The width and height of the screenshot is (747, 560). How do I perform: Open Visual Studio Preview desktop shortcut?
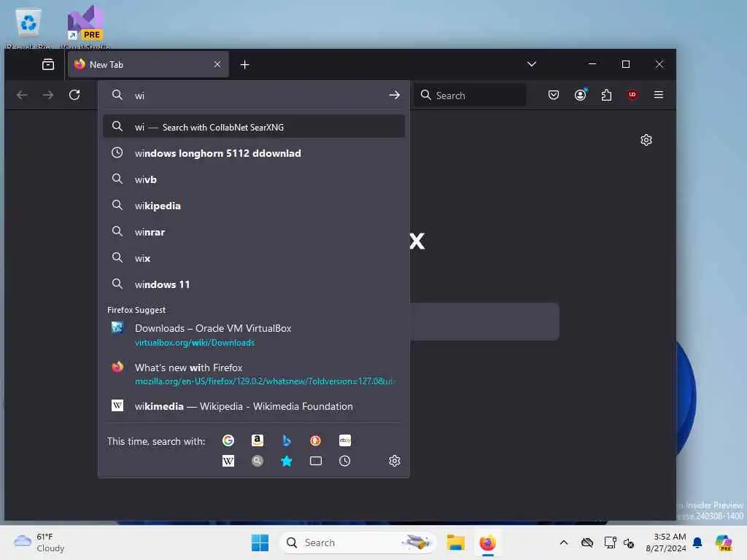coord(85,28)
